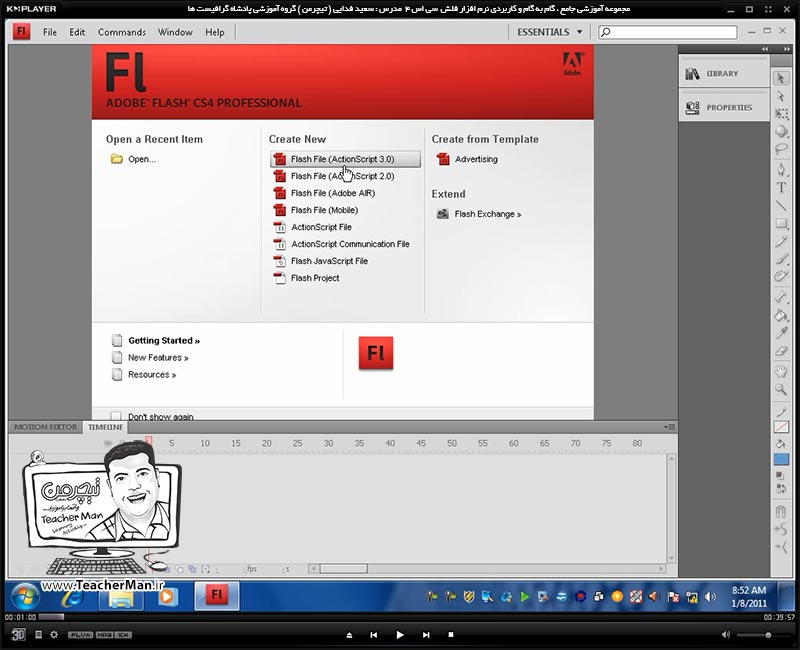Create a new Flash Project
Screen dimensions: 800x650
point(307,278)
